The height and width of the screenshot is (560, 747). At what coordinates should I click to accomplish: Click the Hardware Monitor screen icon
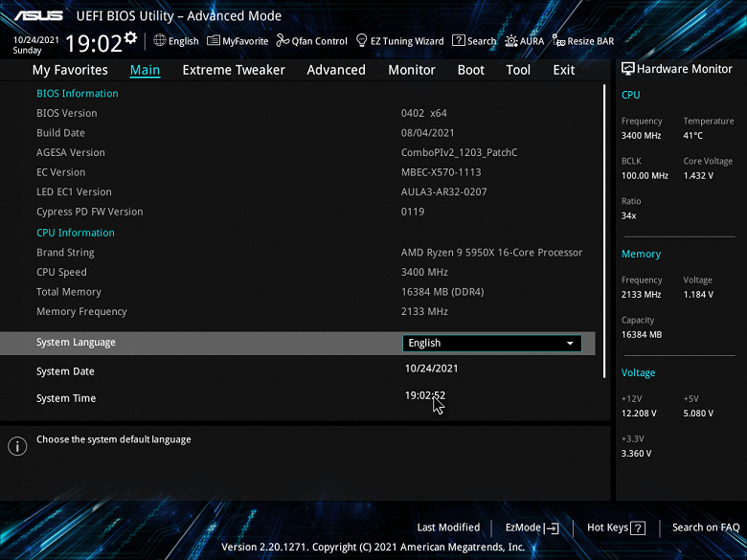[x=628, y=69]
